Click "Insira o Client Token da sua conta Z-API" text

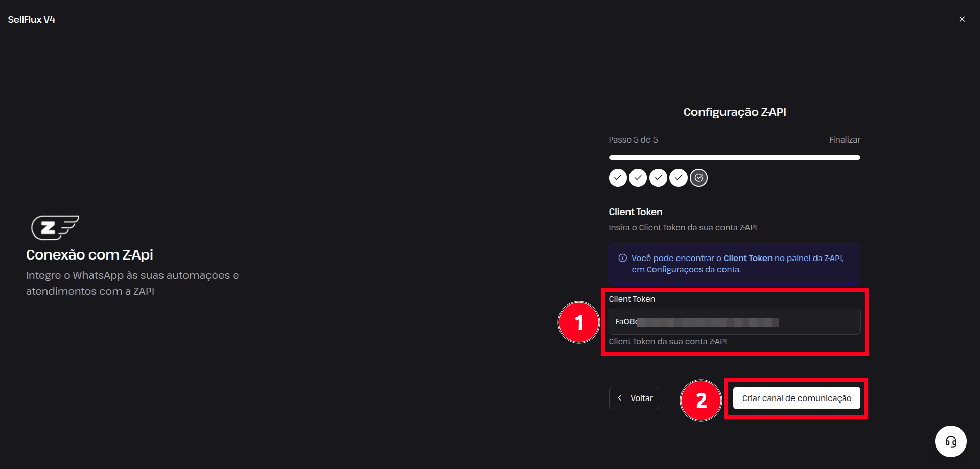(683, 227)
